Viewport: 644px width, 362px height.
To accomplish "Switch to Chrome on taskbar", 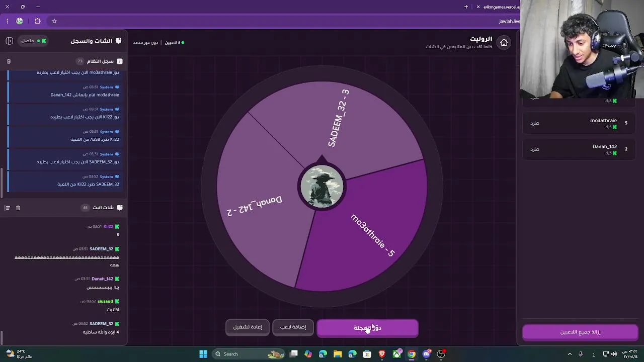I will tap(412, 354).
